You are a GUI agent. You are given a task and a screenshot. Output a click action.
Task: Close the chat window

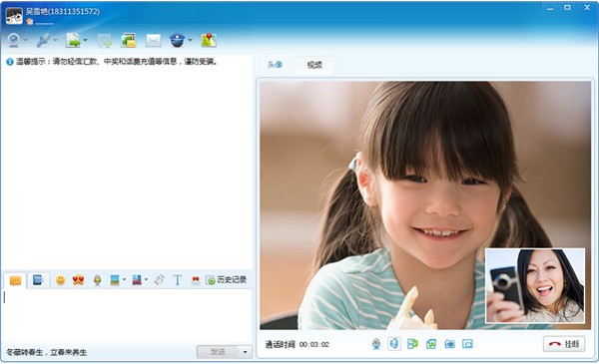(x=587, y=7)
